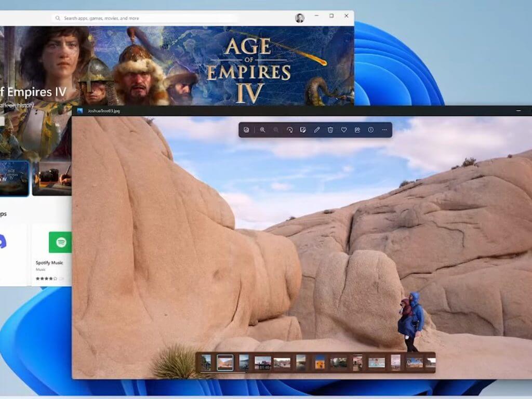This screenshot has height=399, width=532.
Task: Click the JoshuaTree03.jpg window title
Action: click(103, 111)
